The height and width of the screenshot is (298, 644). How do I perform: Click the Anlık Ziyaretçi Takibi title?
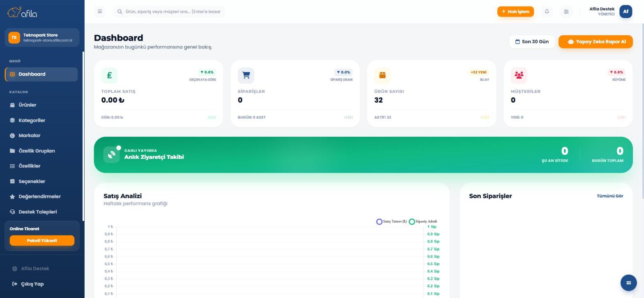(154, 157)
